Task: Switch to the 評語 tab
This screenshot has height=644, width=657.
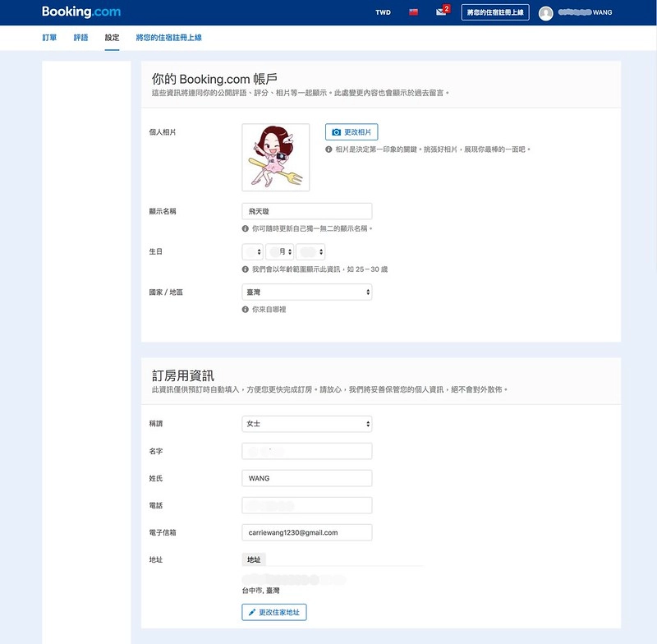Action: point(80,38)
